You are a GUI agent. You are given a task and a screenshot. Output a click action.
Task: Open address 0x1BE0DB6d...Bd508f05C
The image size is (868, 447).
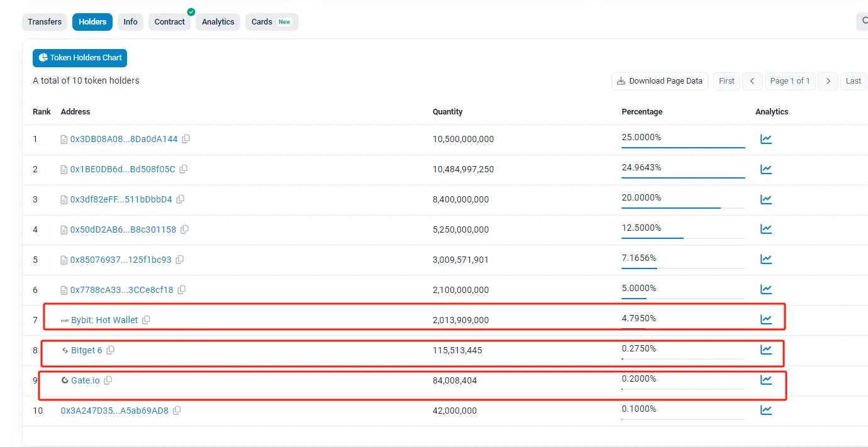coord(123,169)
